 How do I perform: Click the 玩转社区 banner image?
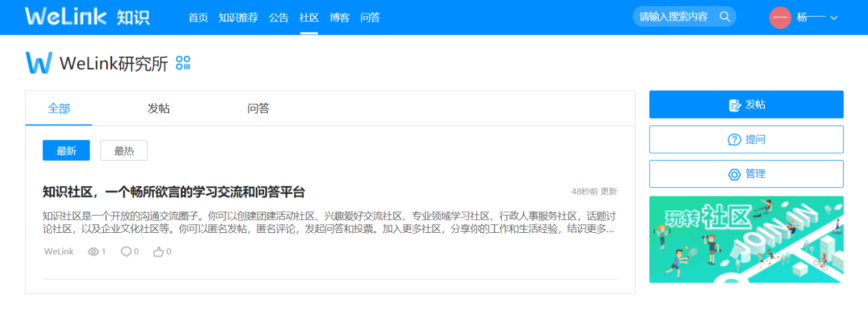click(746, 239)
